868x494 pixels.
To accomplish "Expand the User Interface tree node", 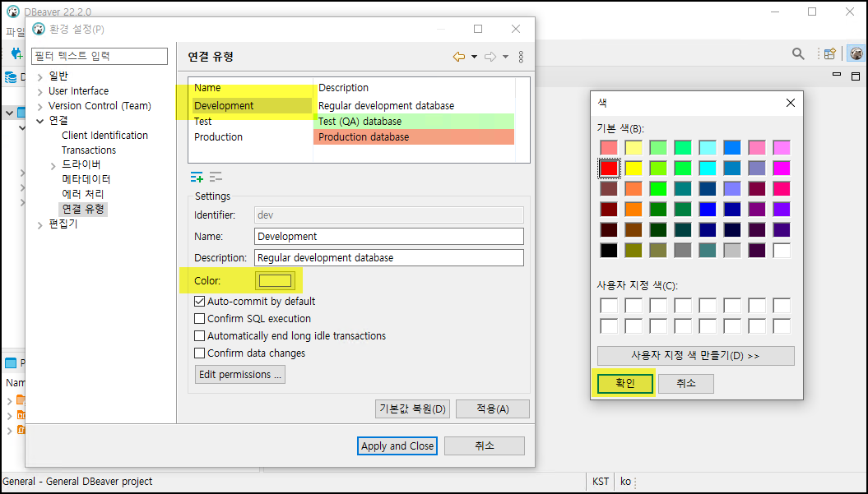I will pyautogui.click(x=39, y=91).
